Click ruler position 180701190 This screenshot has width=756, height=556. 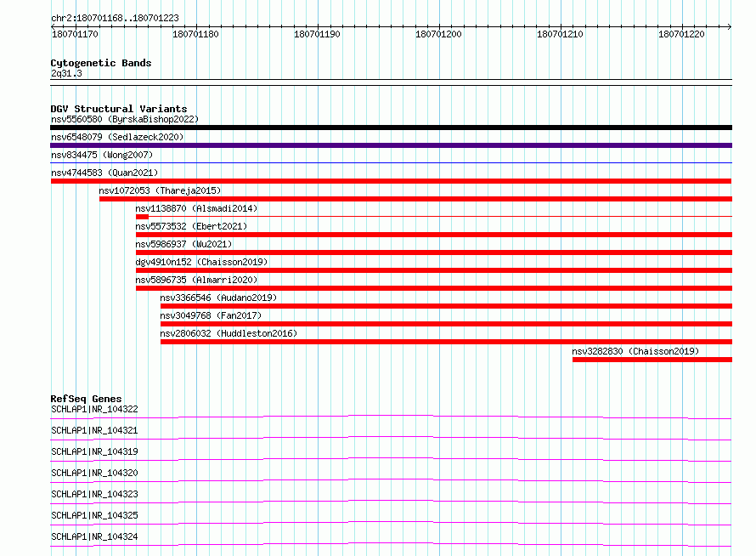(x=317, y=34)
